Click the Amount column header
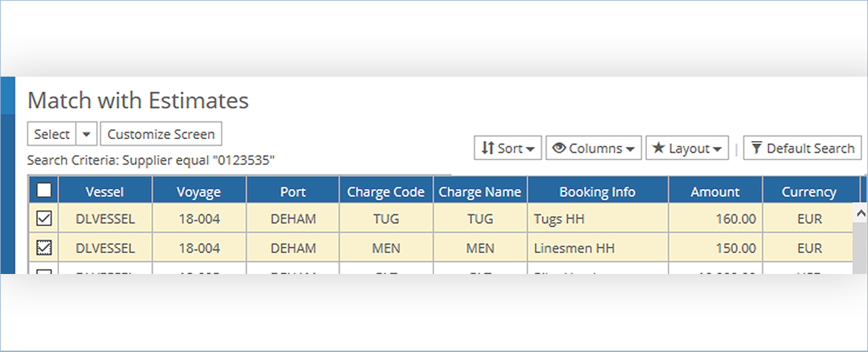Viewport: 868px width, 352px height. click(x=715, y=191)
